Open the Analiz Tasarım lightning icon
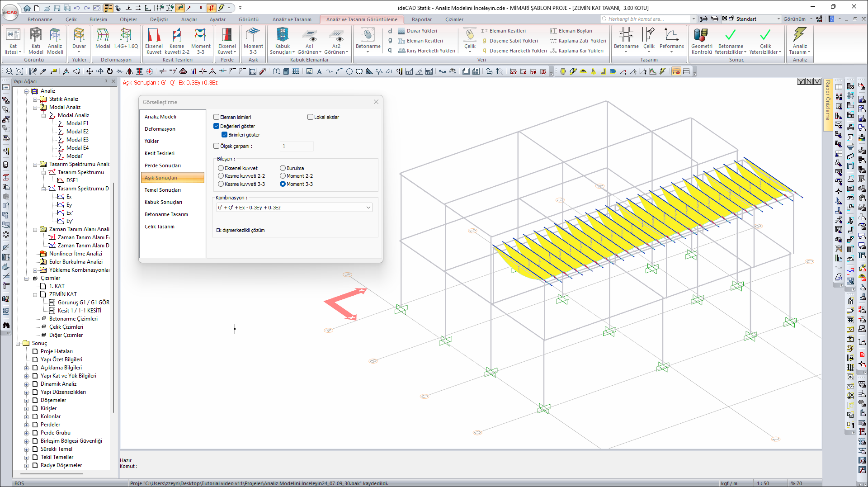The height and width of the screenshot is (487, 868). (799, 40)
